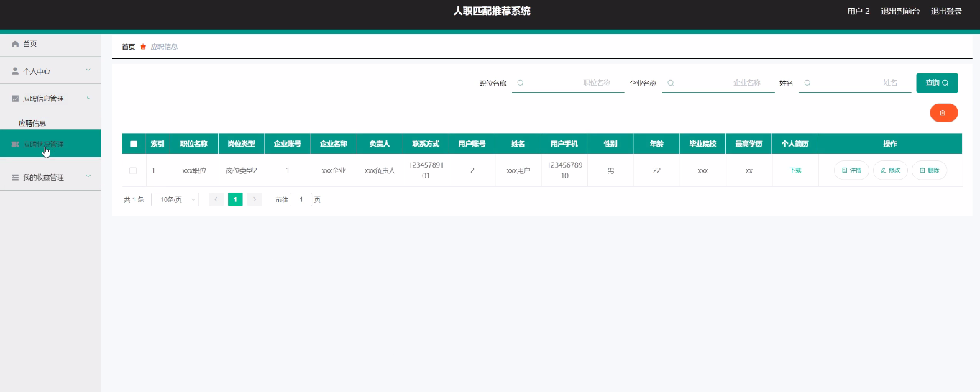The width and height of the screenshot is (980, 392).
Task: Expand the 个人中心 menu chevron
Action: 88,70
